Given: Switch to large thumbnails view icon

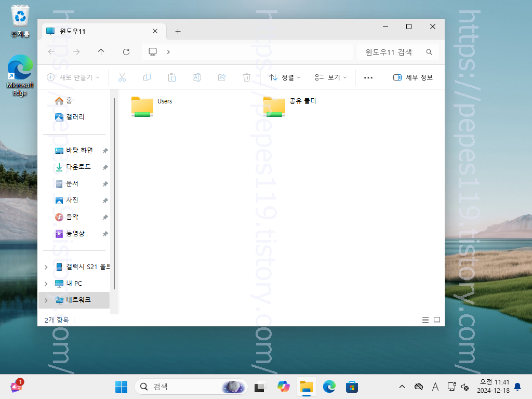Looking at the screenshot, I should [x=437, y=320].
